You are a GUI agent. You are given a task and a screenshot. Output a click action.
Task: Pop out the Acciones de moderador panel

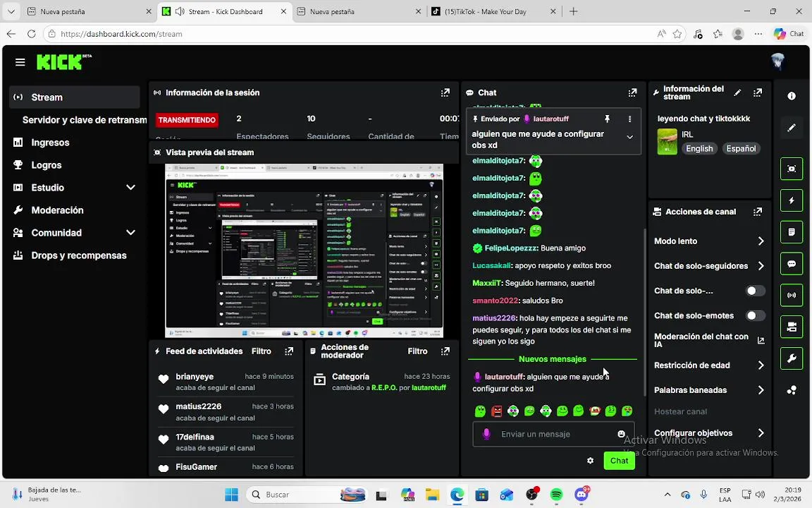pyautogui.click(x=445, y=351)
